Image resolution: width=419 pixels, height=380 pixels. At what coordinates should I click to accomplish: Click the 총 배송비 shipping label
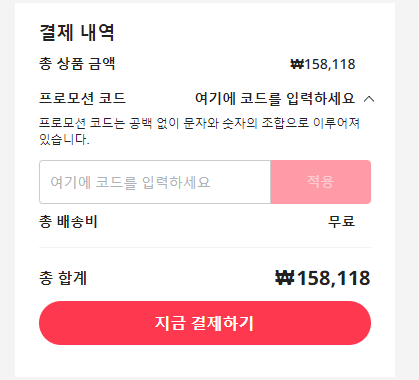(68, 222)
